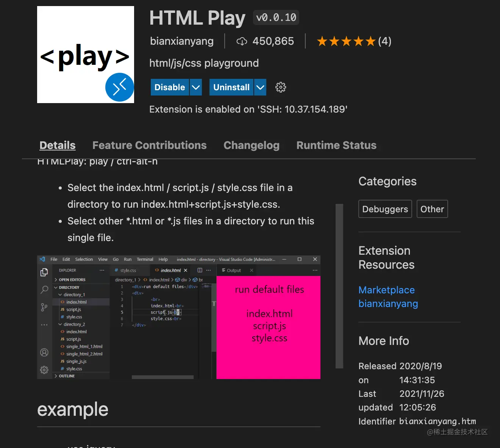
Task: Open the five-star rating reviews
Action: (346, 41)
